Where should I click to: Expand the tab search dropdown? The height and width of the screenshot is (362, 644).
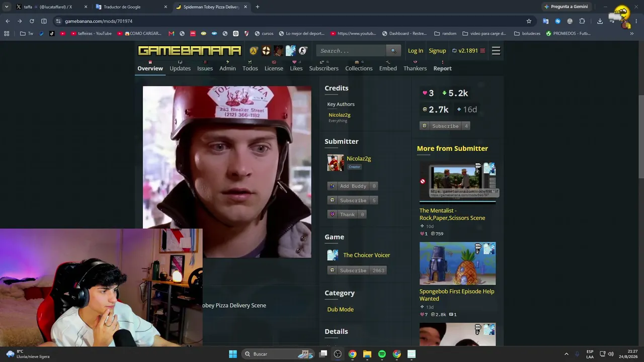tap(7, 7)
